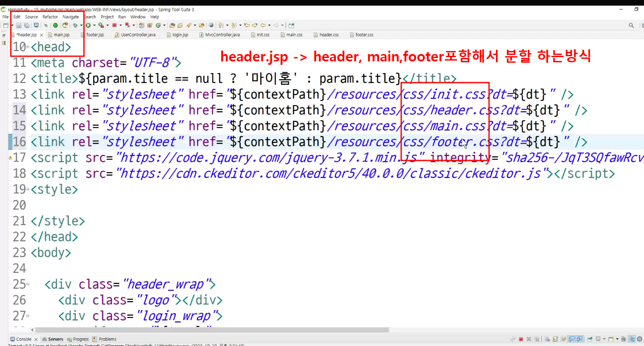Open the New wizard dropdown arrow
Viewport: 644px width, 346px height.
pos(13,26)
